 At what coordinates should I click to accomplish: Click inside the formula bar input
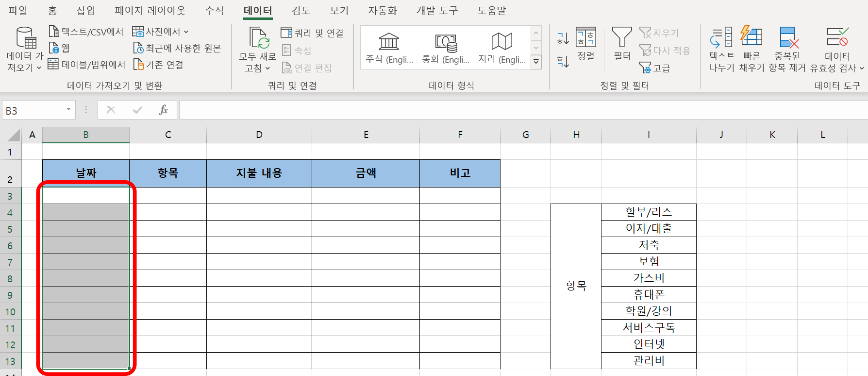[523, 110]
